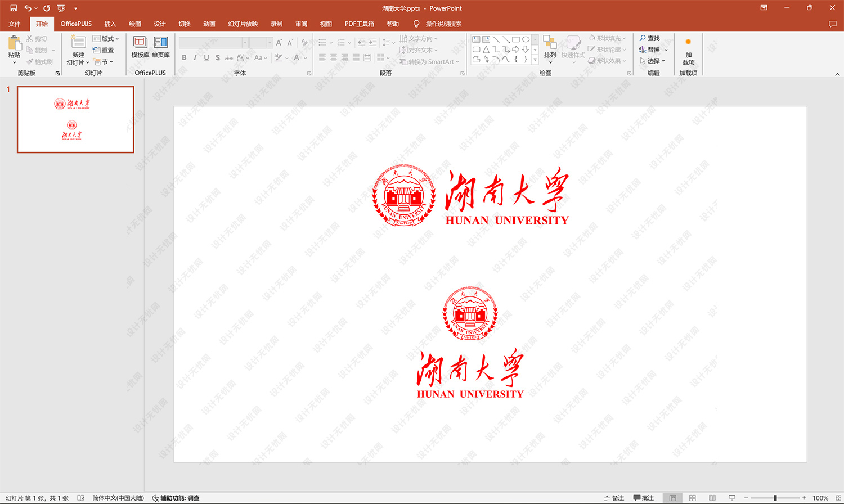Open the Change Case Aa dropdown

[260, 57]
